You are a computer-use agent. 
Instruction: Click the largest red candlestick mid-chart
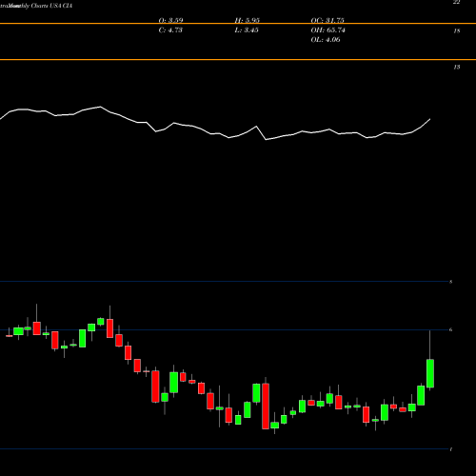pos(266,407)
